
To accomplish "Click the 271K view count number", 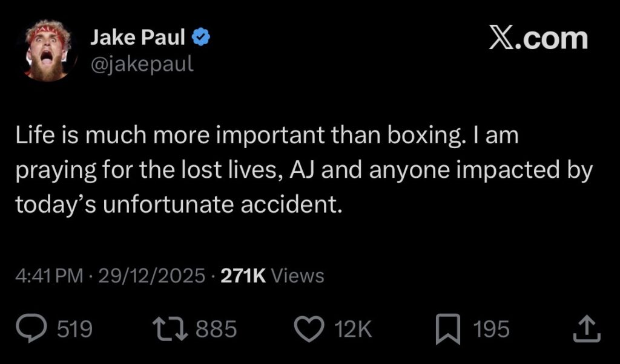I will click(245, 276).
